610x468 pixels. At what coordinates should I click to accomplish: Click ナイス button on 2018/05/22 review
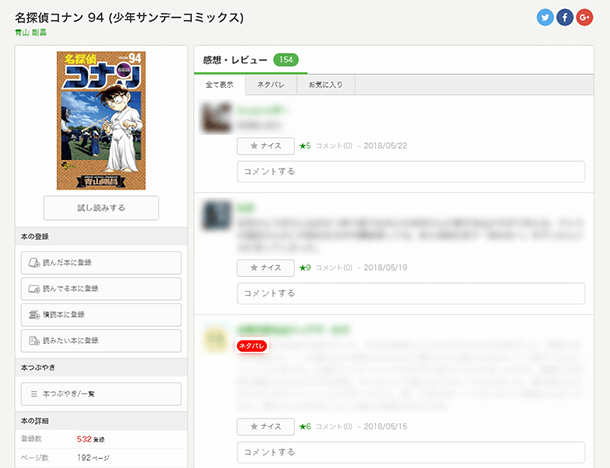click(x=266, y=146)
